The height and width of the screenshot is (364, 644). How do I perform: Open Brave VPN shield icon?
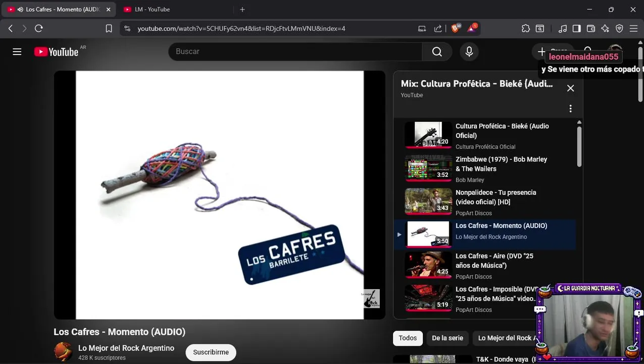619,29
